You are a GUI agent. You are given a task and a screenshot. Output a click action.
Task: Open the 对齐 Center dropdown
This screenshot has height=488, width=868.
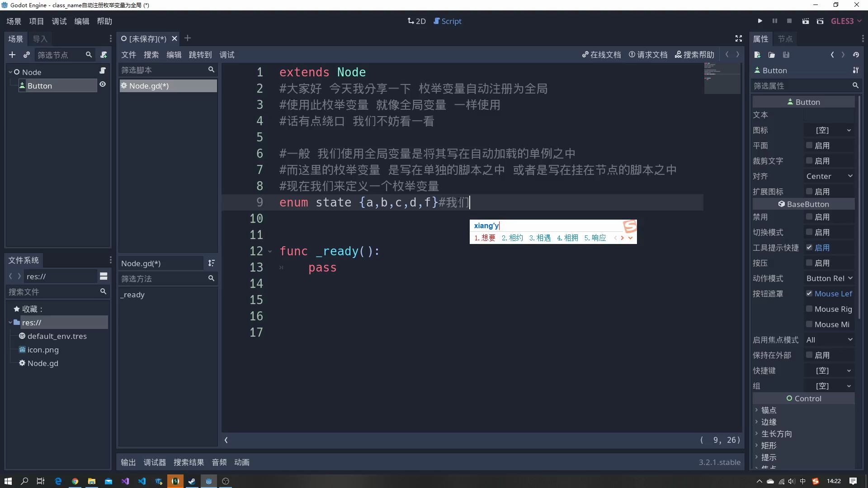(829, 176)
